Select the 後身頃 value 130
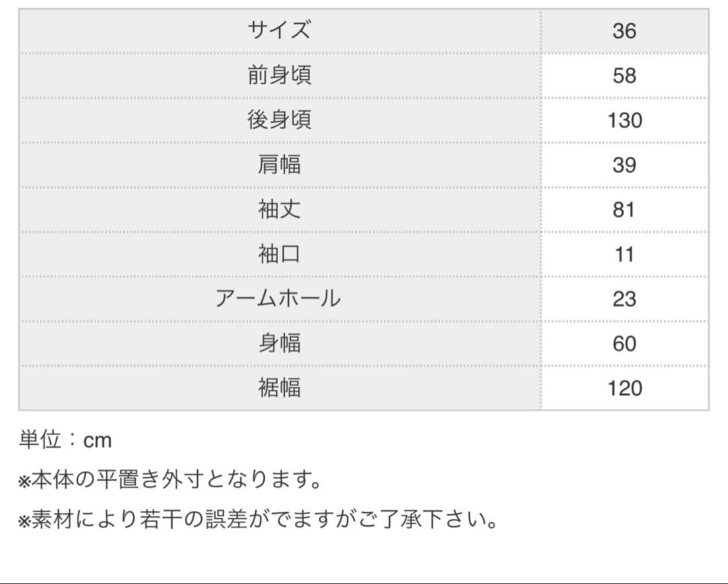This screenshot has height=584, width=728. click(624, 120)
